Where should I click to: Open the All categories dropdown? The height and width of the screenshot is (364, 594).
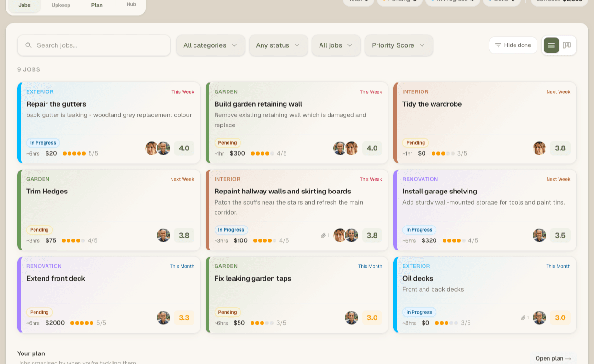(x=211, y=45)
